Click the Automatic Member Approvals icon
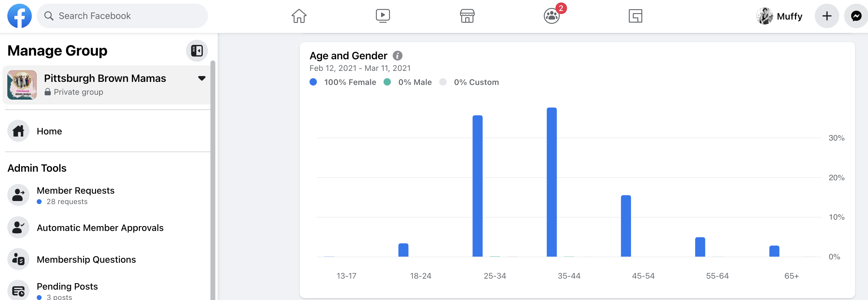This screenshot has height=300, width=868. coord(19,228)
